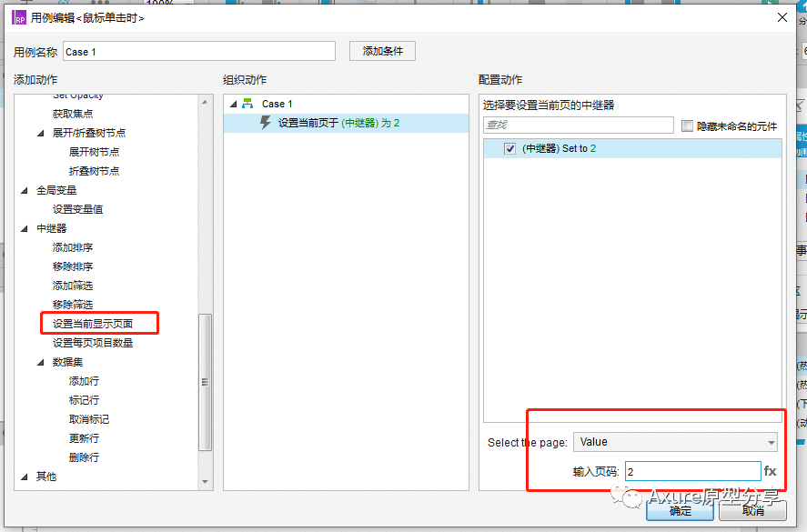Select the 添加筛选 action

point(73,286)
